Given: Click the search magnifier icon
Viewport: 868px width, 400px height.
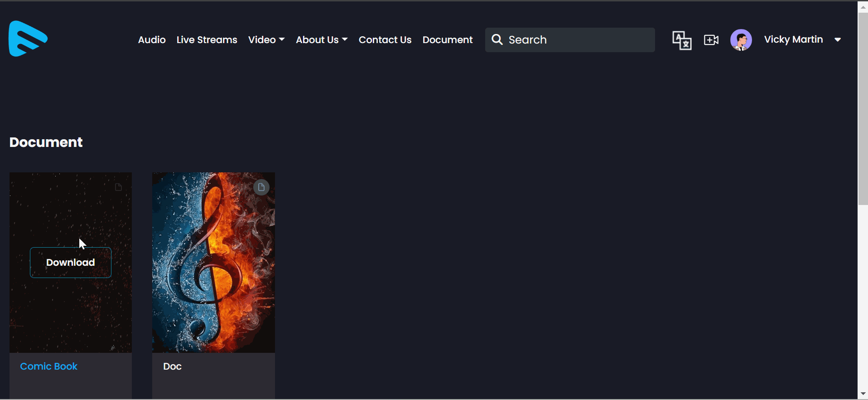Looking at the screenshot, I should coord(497,40).
